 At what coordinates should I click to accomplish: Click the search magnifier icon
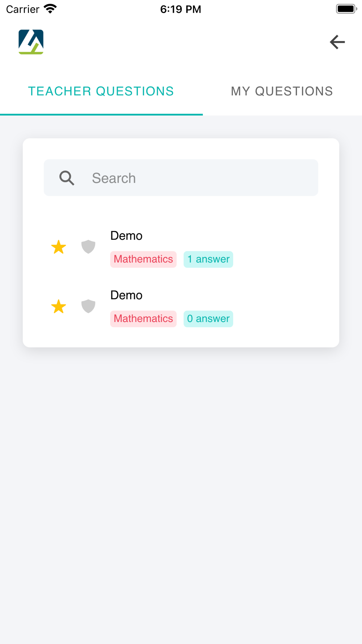click(67, 178)
